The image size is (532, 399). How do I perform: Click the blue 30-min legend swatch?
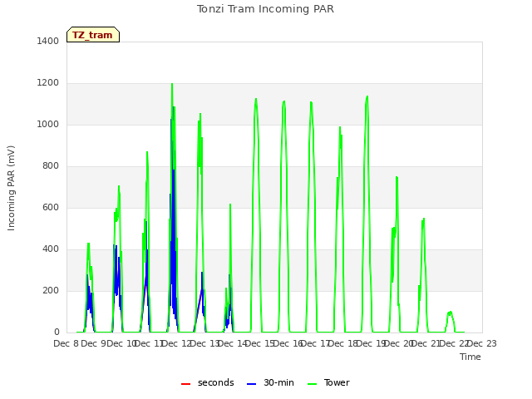251,384
